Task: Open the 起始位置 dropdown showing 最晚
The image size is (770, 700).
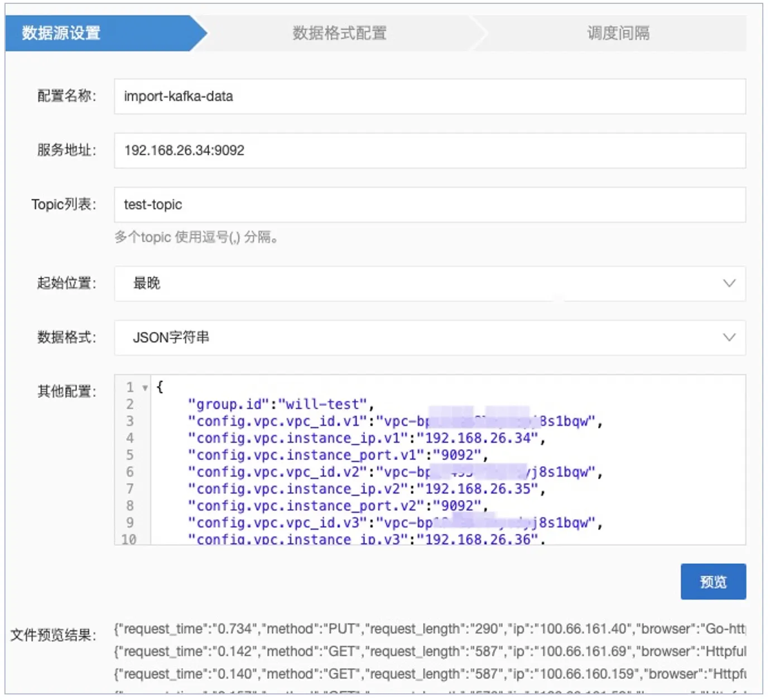Action: (430, 284)
